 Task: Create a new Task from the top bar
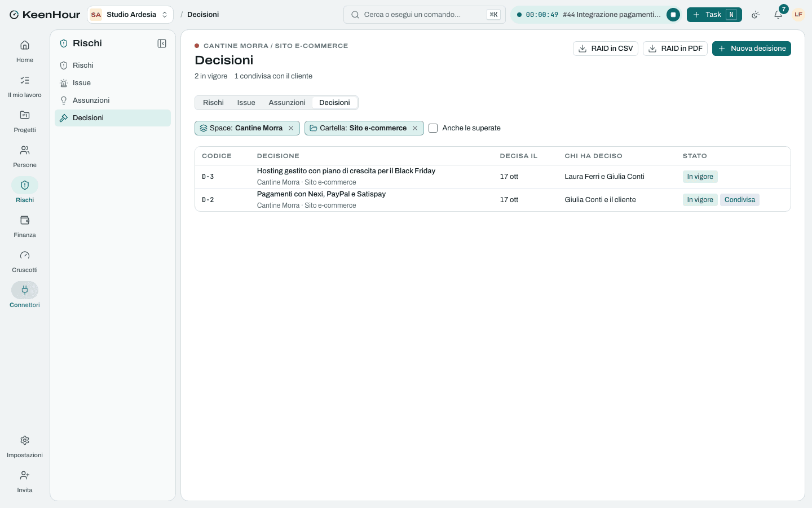click(x=714, y=15)
